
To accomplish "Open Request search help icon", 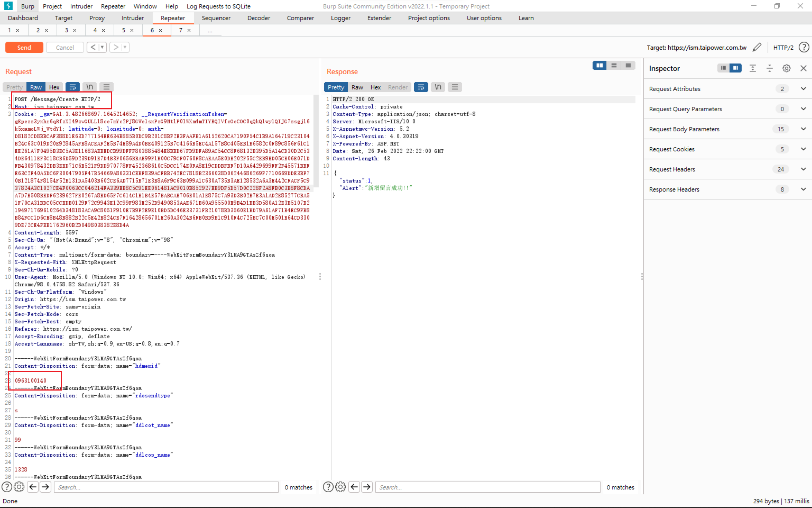I will point(7,487).
